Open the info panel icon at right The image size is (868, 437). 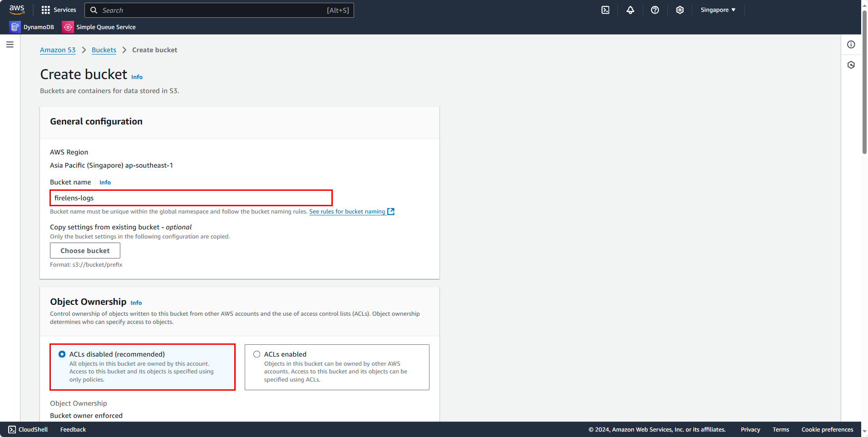coord(851,45)
